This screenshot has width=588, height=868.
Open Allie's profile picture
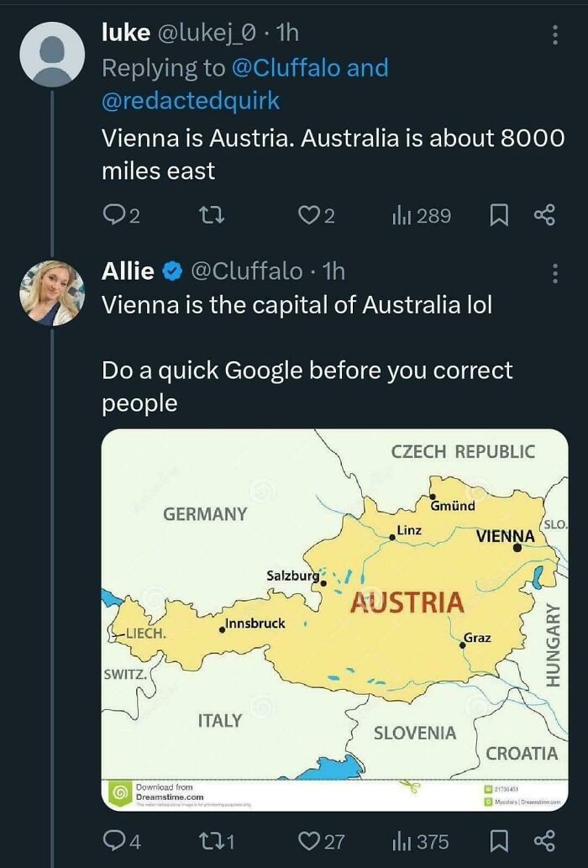(52, 293)
